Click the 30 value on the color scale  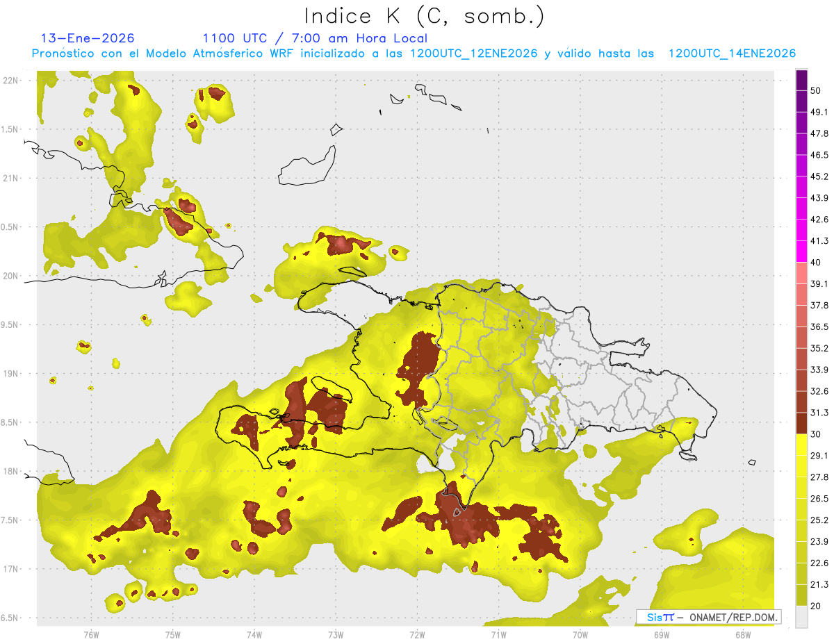coord(816,434)
